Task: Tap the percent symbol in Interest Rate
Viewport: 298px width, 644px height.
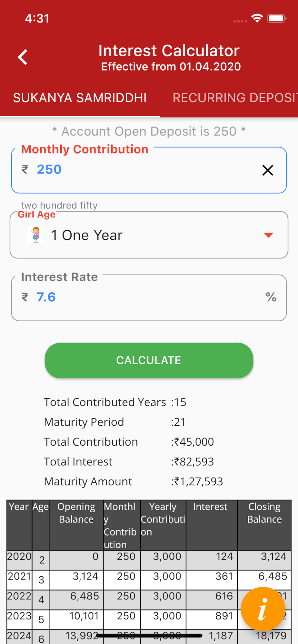Action: tap(271, 297)
